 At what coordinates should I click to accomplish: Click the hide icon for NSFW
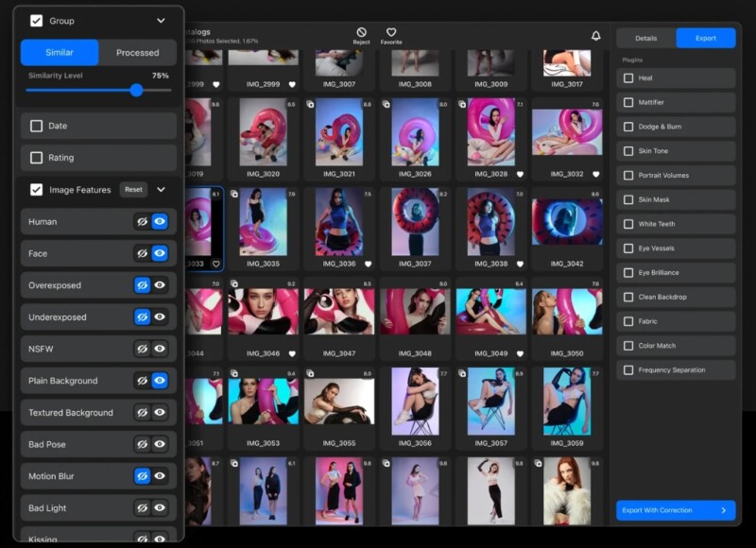coord(143,349)
